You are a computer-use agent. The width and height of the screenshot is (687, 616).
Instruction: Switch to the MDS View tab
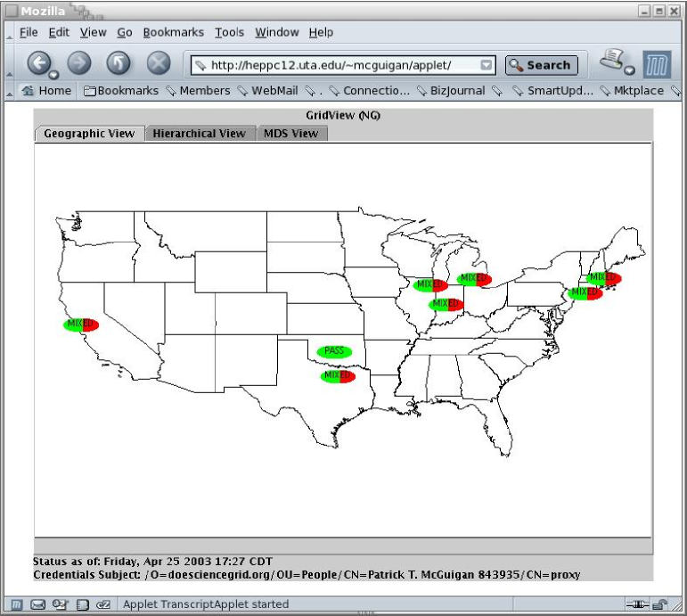tap(290, 134)
